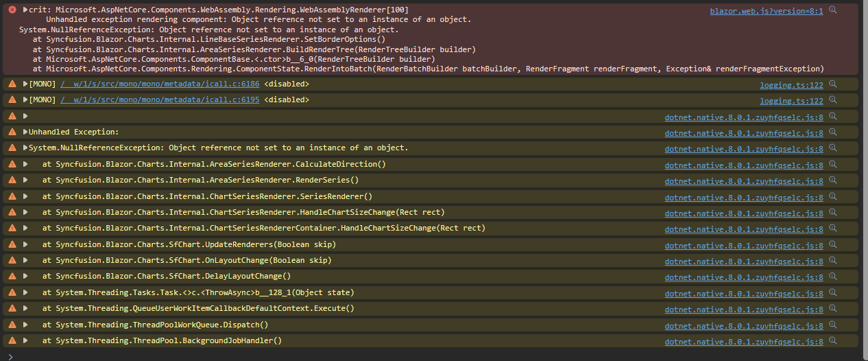Click into the console prompt input
868x361 pixels.
[411, 355]
